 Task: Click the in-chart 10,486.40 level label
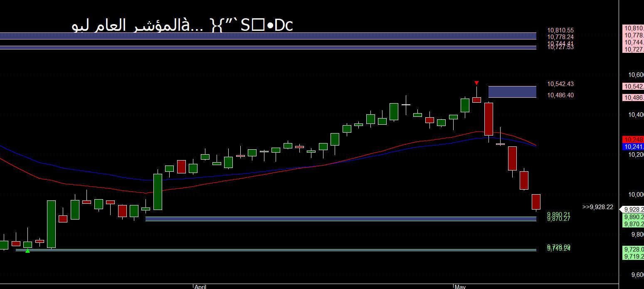pyautogui.click(x=560, y=95)
